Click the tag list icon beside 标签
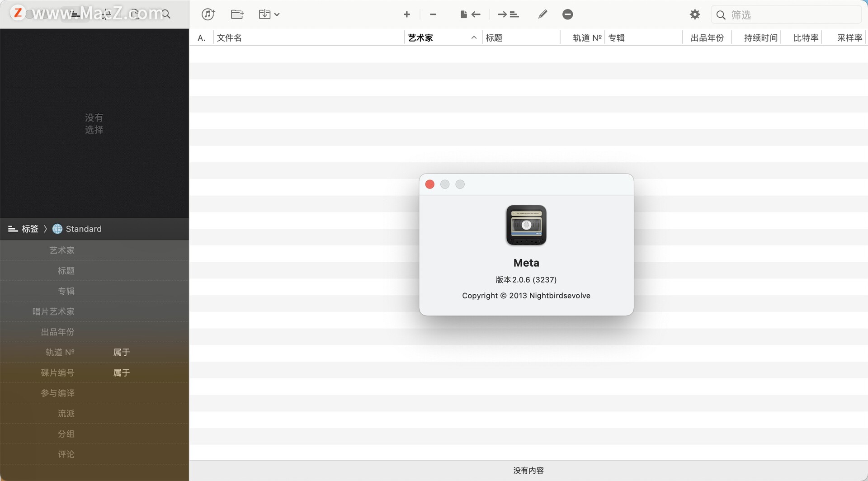This screenshot has height=481, width=868. coord(13,229)
